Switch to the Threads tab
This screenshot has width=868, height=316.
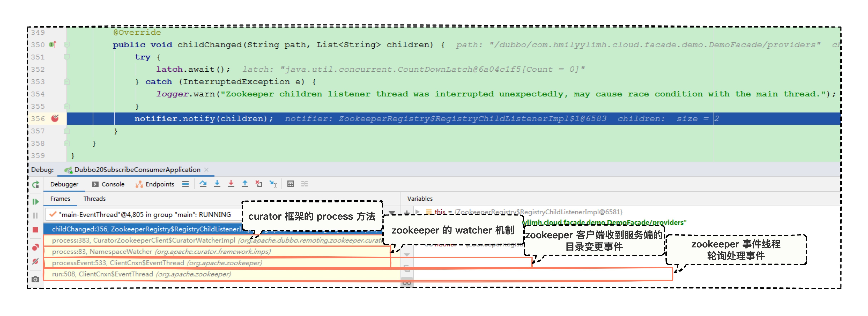[x=94, y=199]
